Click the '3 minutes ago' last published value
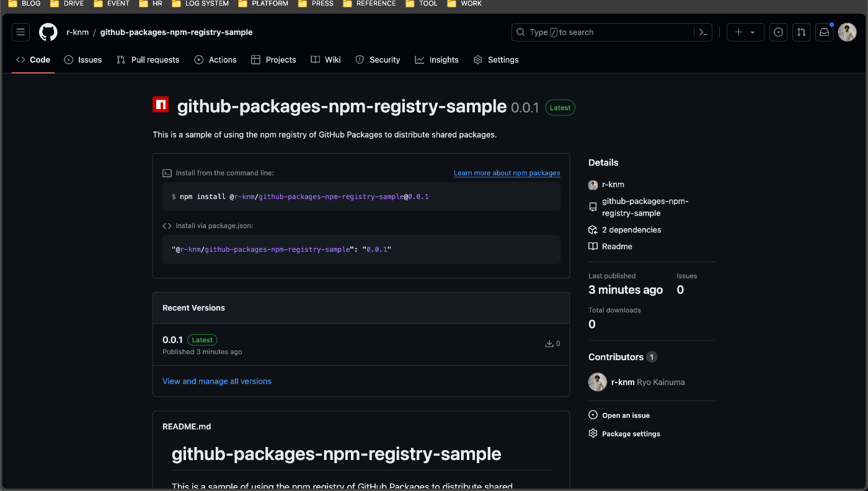Image resolution: width=868 pixels, height=491 pixels. pos(626,290)
